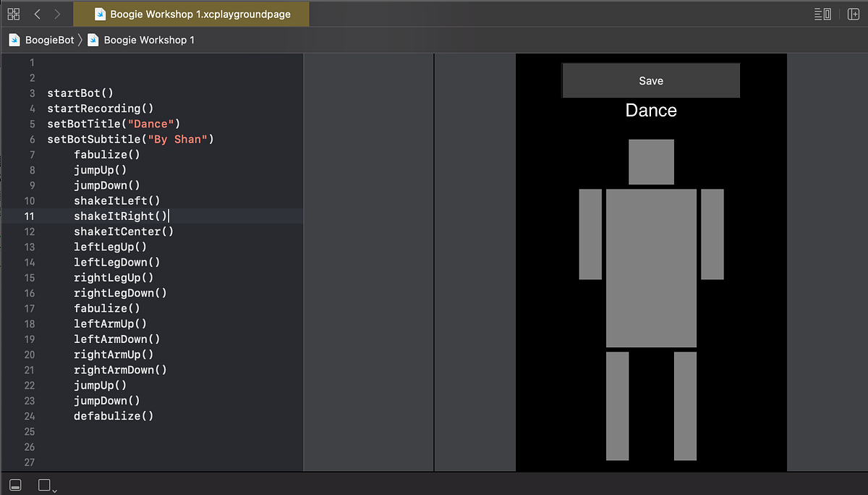Open the Boogie Workshop 1 jump bar menu
The image size is (868, 495).
[149, 40]
